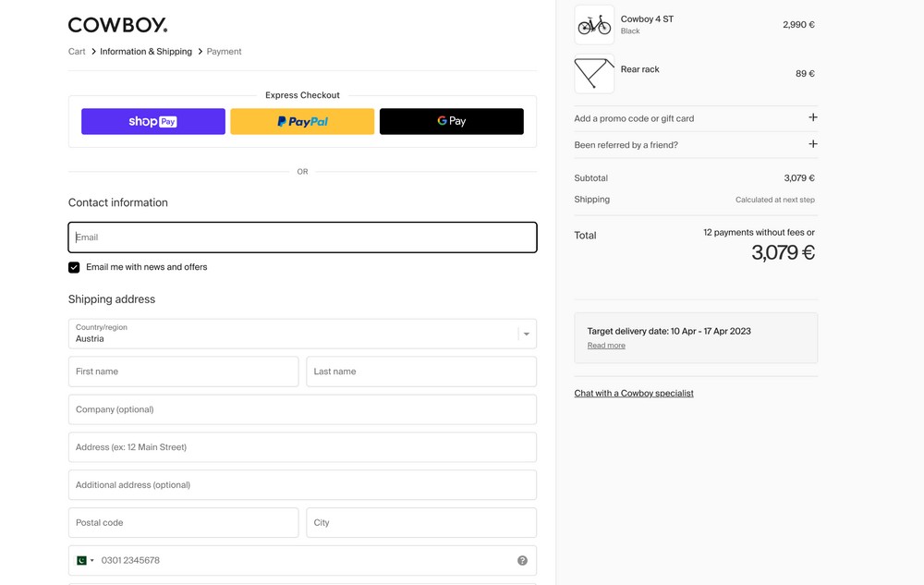This screenshot has height=585, width=924.
Task: Click the Rear rack product icon
Action: point(593,74)
